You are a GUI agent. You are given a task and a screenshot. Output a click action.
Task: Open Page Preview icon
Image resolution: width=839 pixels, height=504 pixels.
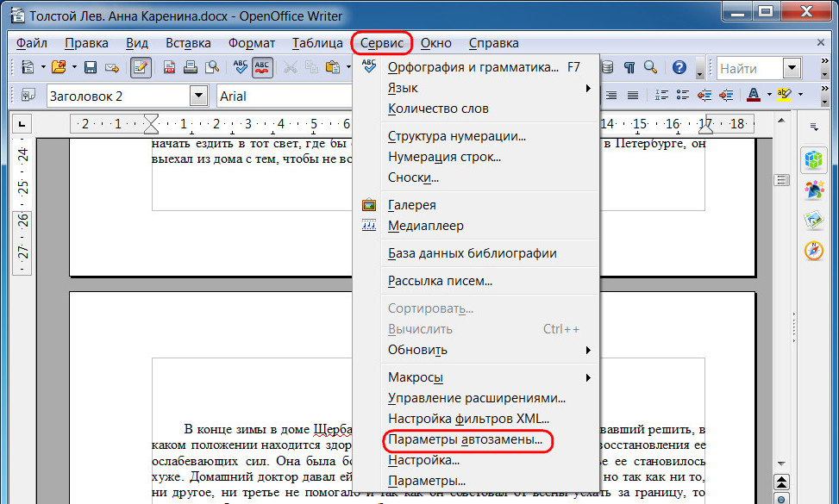[x=212, y=68]
